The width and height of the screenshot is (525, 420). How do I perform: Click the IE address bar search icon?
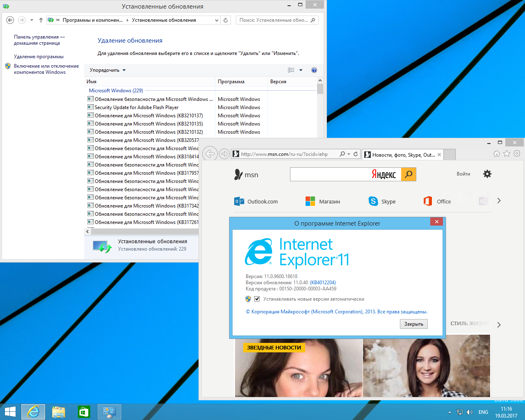(x=342, y=154)
